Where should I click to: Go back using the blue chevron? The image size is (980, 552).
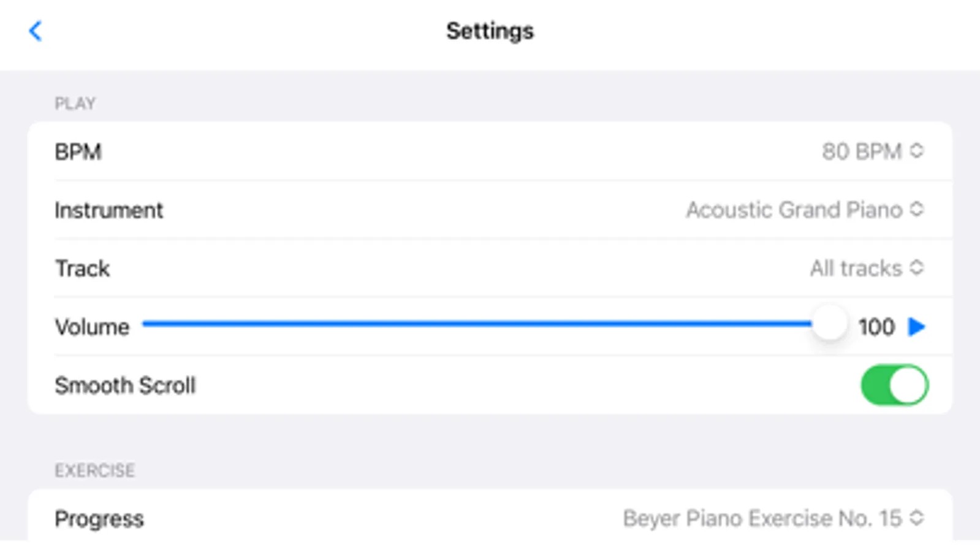pyautogui.click(x=36, y=31)
